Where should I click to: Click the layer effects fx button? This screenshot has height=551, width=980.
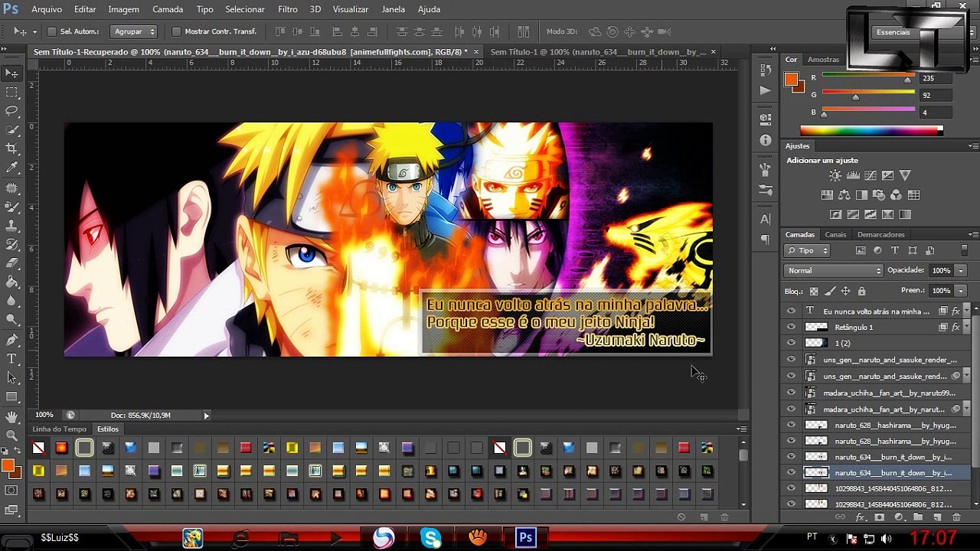coord(860,517)
